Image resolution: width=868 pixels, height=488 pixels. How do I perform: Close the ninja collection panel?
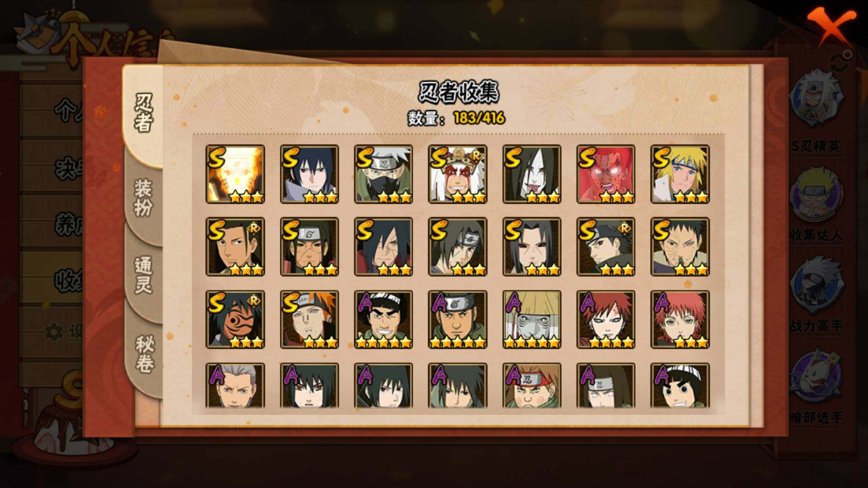point(832,26)
